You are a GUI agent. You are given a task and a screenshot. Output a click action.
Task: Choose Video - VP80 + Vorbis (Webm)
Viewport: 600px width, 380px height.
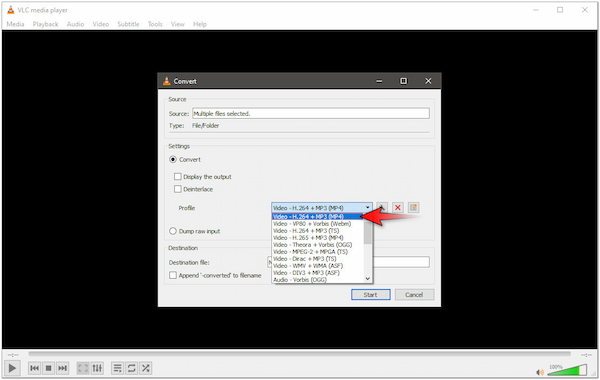coord(318,224)
